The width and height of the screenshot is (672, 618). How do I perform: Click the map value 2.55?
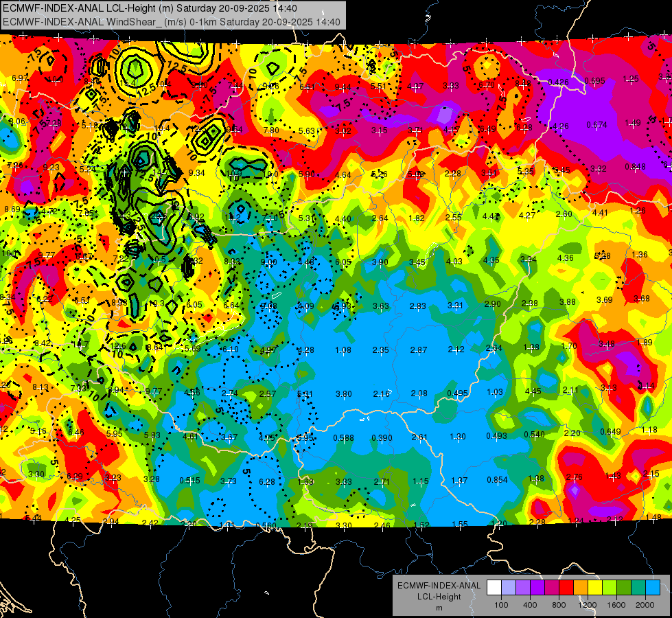(x=454, y=217)
